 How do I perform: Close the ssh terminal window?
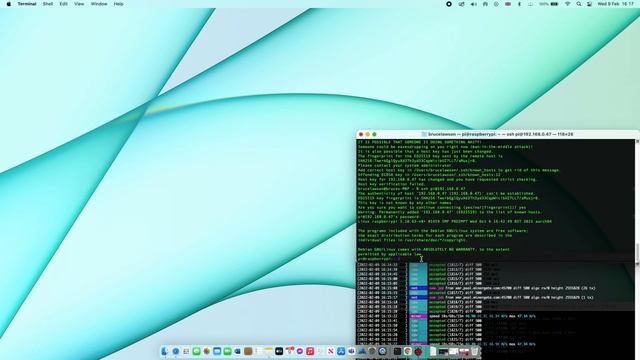point(361,134)
